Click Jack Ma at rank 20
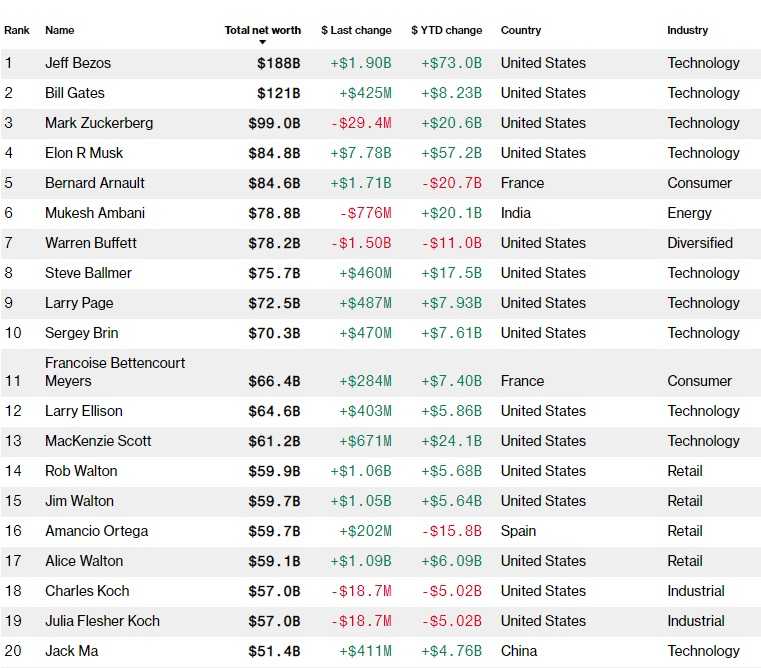Screen dimensions: 761x668 [x=72, y=651]
